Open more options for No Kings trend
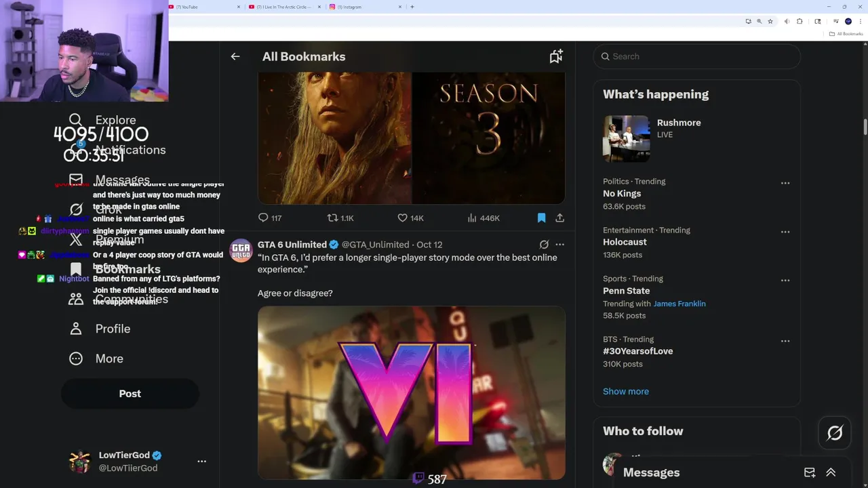The image size is (868, 488). (785, 183)
